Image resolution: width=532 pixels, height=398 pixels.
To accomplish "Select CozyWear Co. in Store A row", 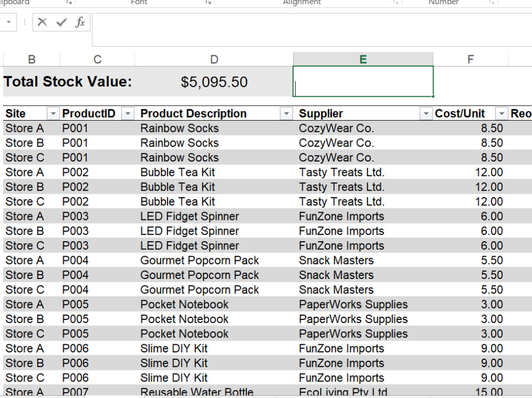I will [x=363, y=128].
